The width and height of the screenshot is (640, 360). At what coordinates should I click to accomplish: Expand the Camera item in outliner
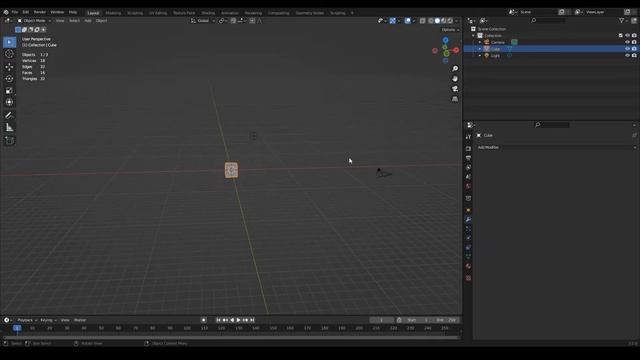(x=480, y=42)
